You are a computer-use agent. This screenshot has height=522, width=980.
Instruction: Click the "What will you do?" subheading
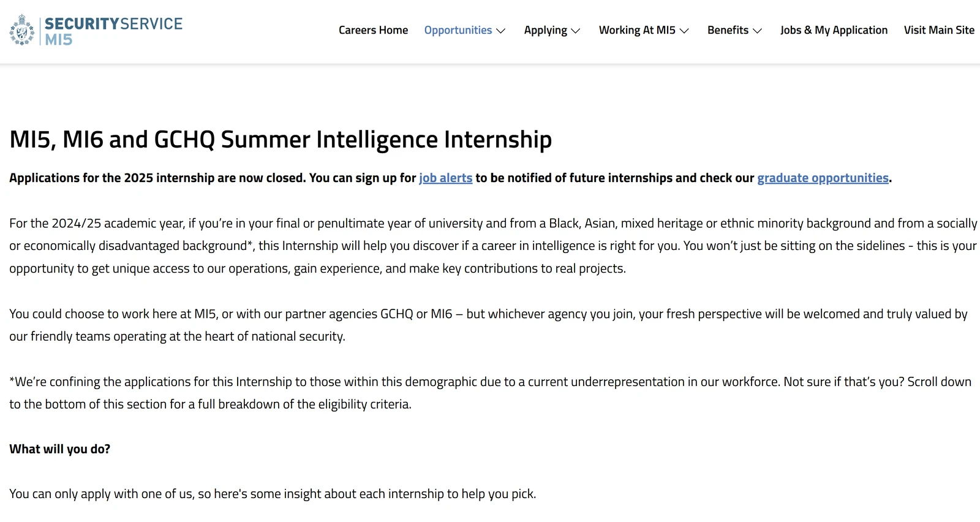60,449
